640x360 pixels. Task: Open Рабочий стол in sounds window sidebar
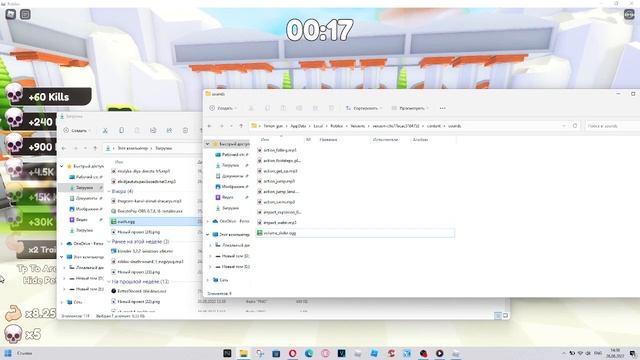click(233, 155)
